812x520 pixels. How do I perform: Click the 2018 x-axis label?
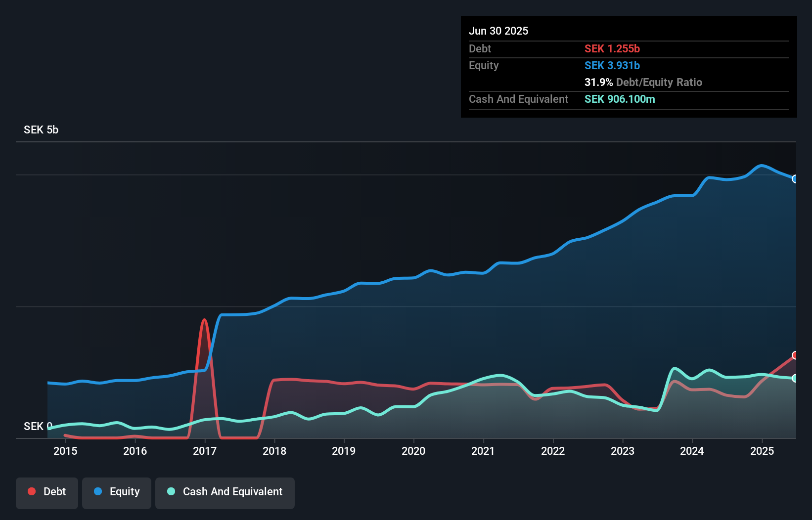click(274, 451)
